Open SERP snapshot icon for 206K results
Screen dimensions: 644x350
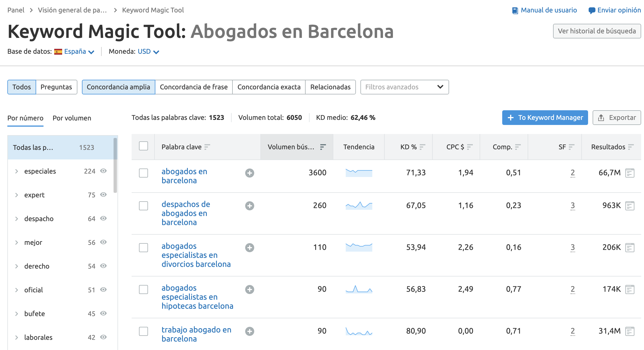630,248
